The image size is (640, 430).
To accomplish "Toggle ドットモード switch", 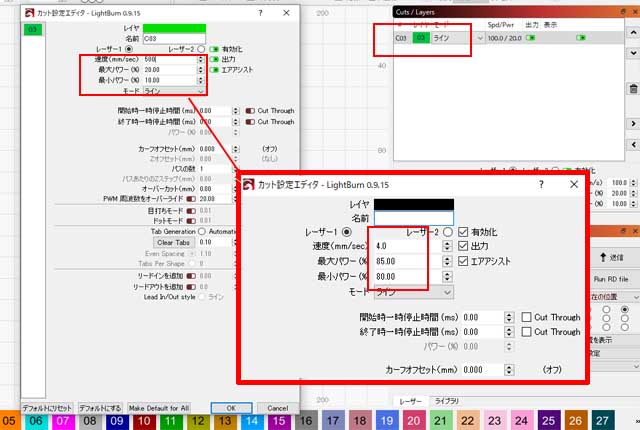I will pos(191,221).
